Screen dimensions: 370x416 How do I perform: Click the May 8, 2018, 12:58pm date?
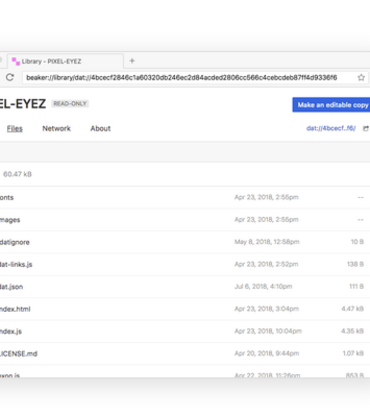point(267,242)
